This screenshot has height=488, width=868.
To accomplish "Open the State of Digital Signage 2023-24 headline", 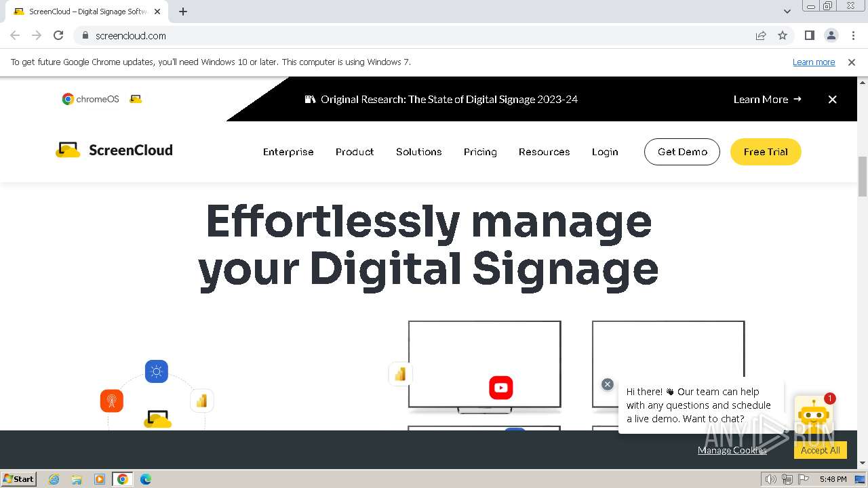I will pos(449,99).
